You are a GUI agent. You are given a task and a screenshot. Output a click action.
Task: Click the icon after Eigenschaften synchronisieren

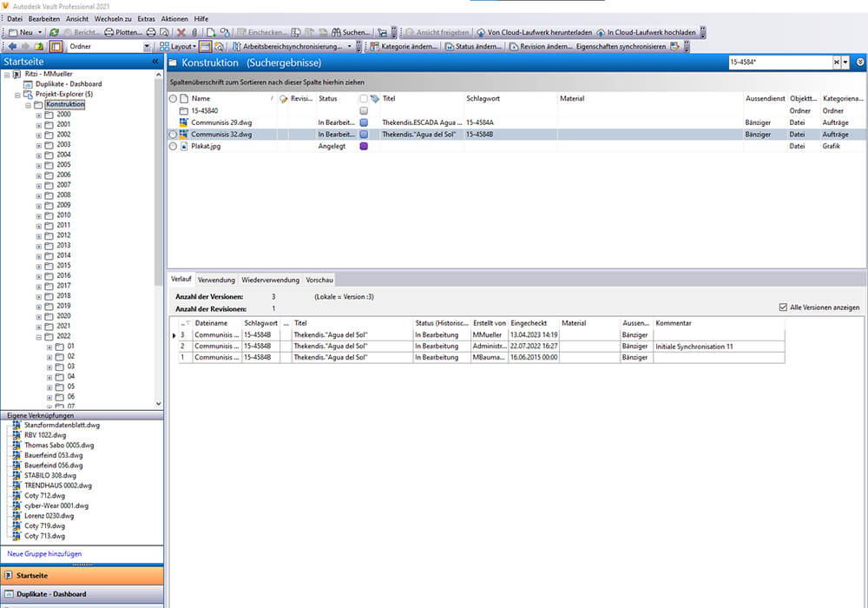coord(674,47)
